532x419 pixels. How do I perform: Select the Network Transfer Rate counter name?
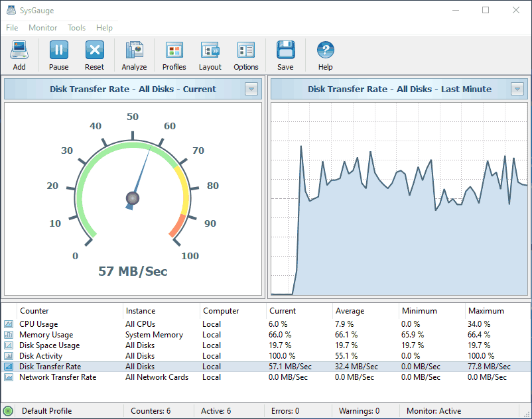[58, 377]
